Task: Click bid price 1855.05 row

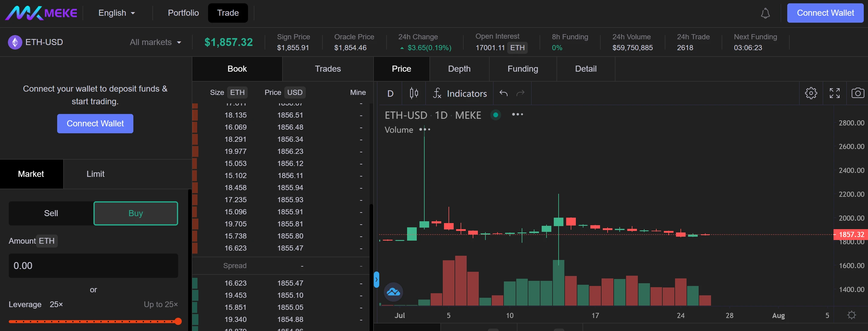Action: click(281, 307)
